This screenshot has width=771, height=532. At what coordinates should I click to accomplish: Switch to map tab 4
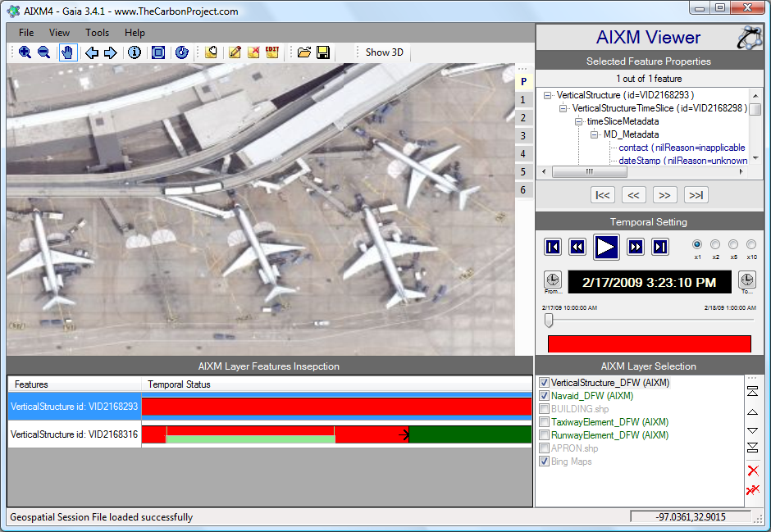pyautogui.click(x=523, y=154)
